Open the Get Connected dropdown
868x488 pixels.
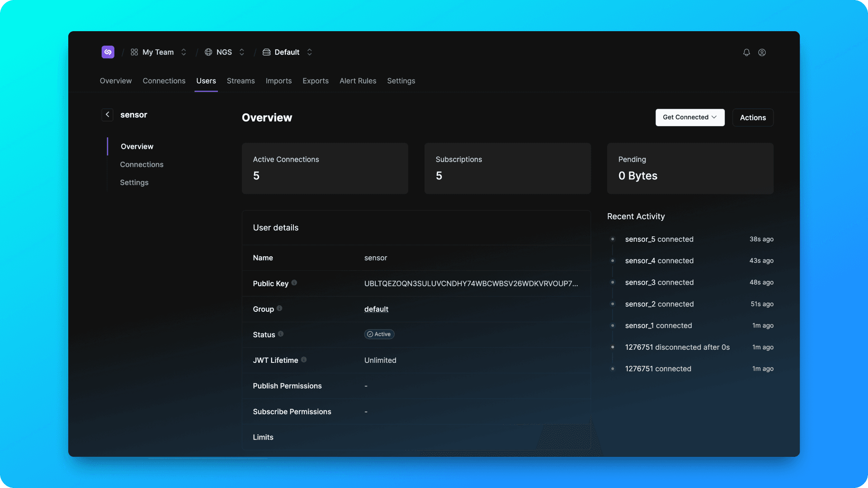click(x=689, y=117)
